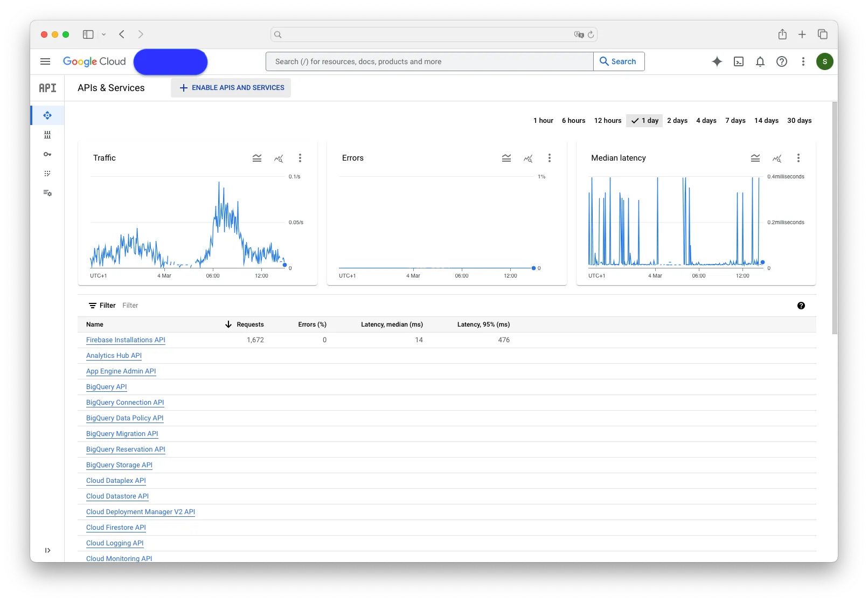This screenshot has height=602, width=868.
Task: Open a new browser tab
Action: [802, 34]
